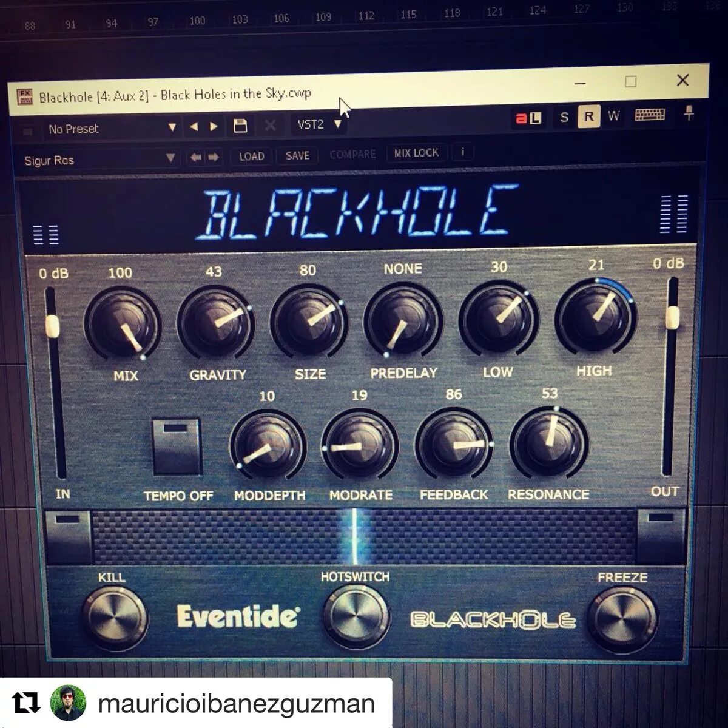Toggle the Tempo Off switch

tap(177, 447)
